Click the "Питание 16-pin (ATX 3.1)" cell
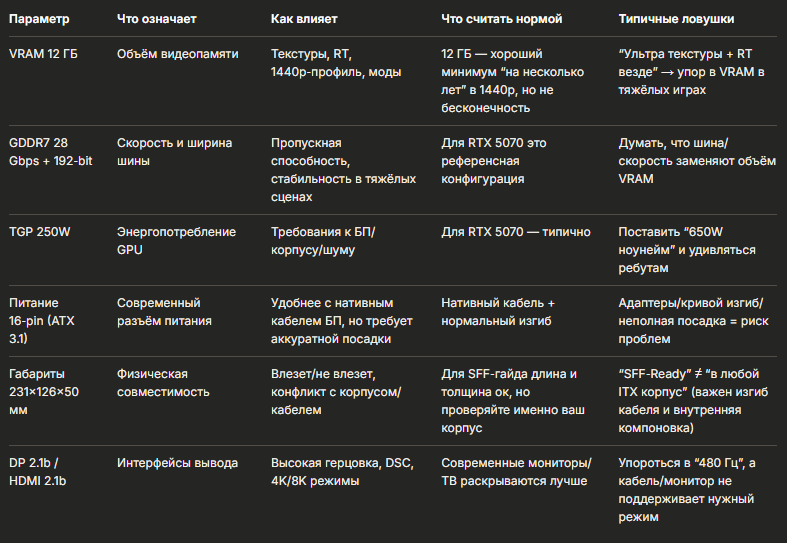 42,321
